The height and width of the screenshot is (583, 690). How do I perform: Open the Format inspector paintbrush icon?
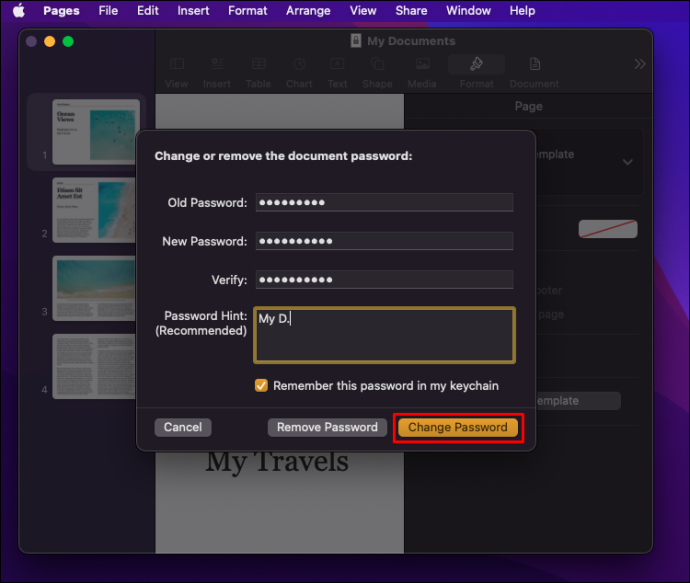click(x=477, y=64)
